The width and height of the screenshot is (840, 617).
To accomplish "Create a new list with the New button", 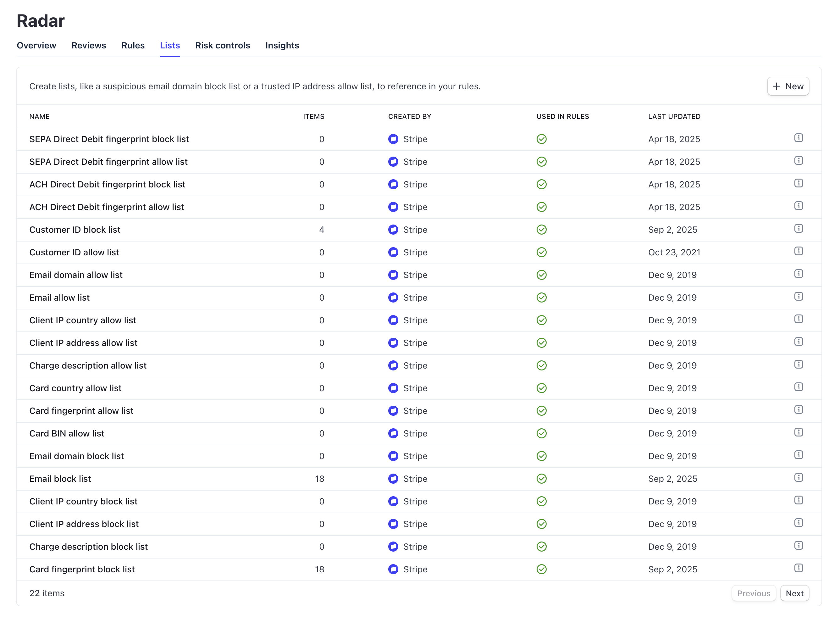I will click(788, 86).
